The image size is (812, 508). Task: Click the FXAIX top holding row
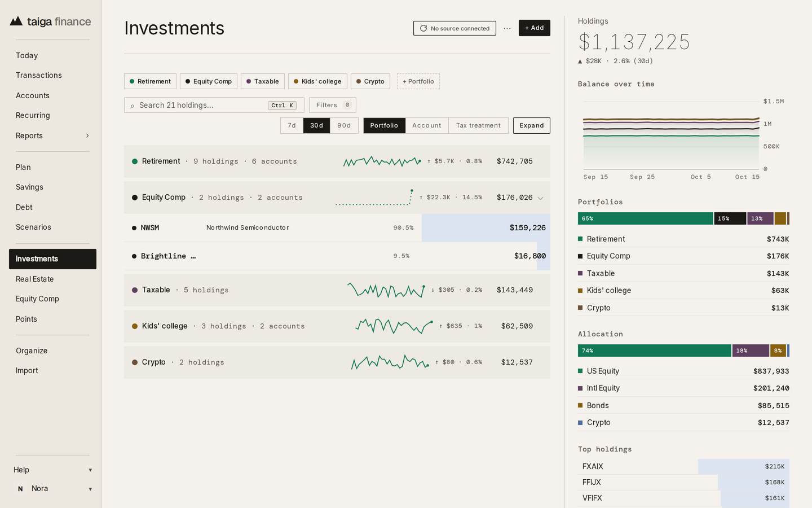tap(683, 466)
